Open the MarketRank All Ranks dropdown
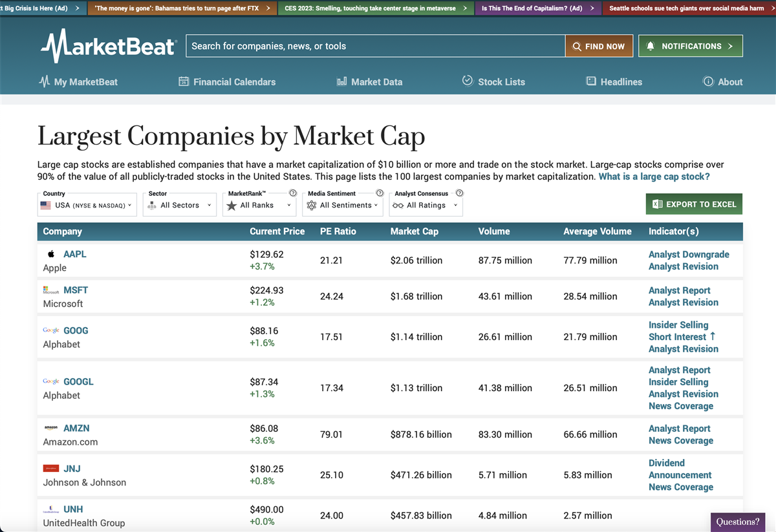The width and height of the screenshot is (776, 532). click(x=259, y=205)
